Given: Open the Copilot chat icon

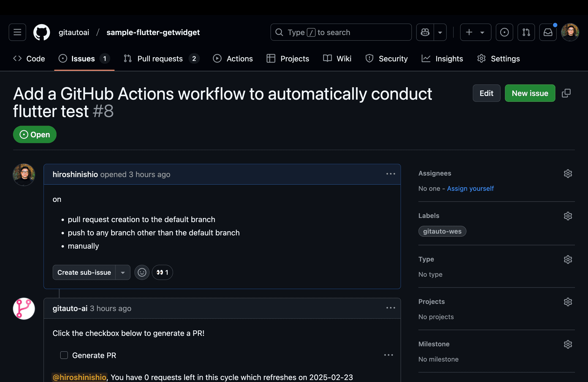Looking at the screenshot, I should 425,32.
